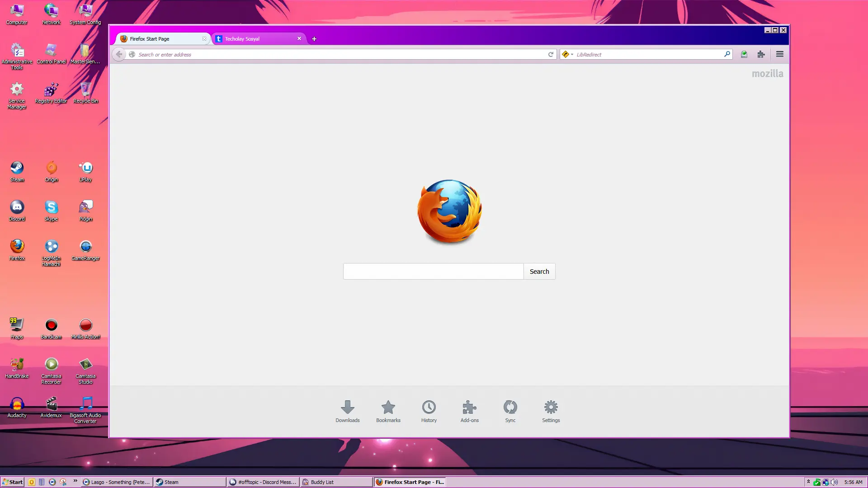Switch to the Firefox Start Page tab
Viewport: 868px width, 488px height.
click(x=163, y=39)
